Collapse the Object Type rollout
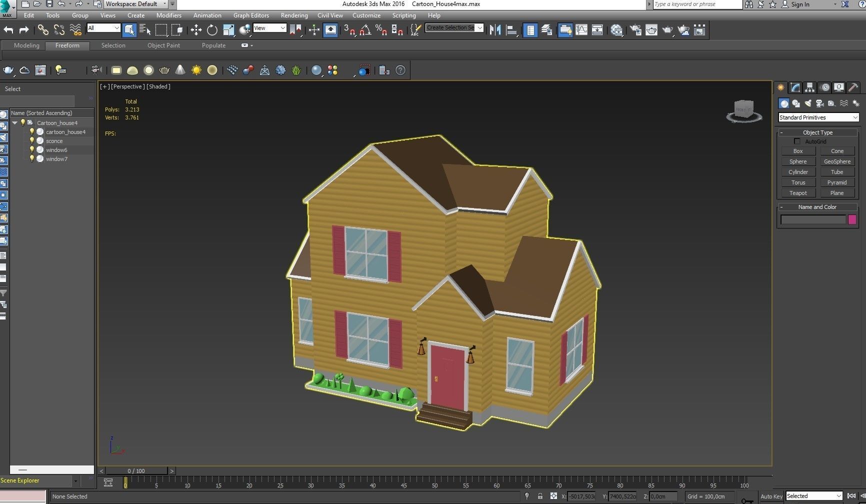This screenshot has height=504, width=866. [818, 132]
